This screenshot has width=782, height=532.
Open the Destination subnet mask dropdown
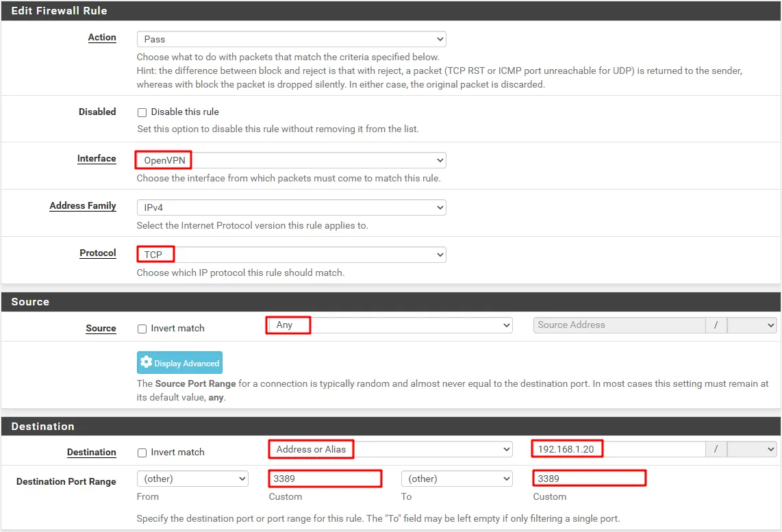pos(752,449)
